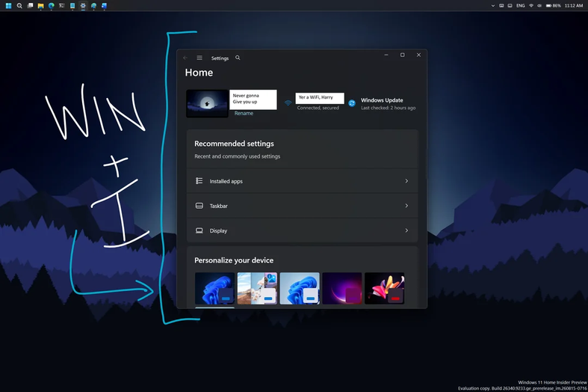Click 'Connected, secured' status text
This screenshot has width=588, height=392.
click(x=318, y=108)
